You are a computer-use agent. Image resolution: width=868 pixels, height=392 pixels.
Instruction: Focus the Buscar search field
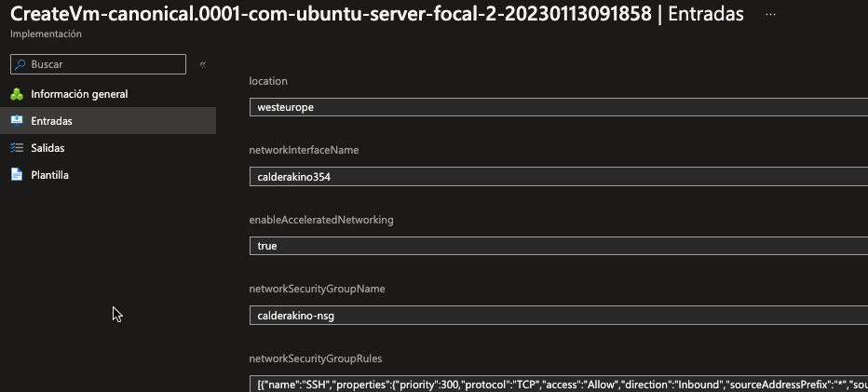tap(102, 64)
